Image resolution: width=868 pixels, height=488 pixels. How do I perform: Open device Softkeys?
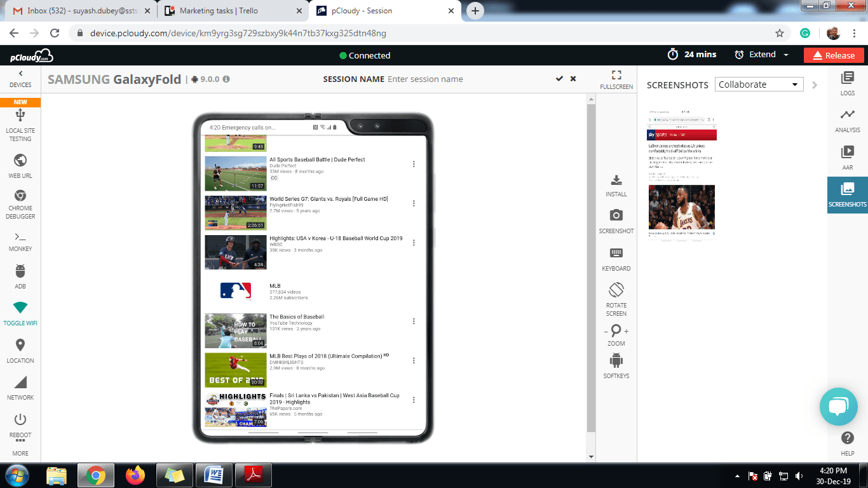click(x=616, y=366)
